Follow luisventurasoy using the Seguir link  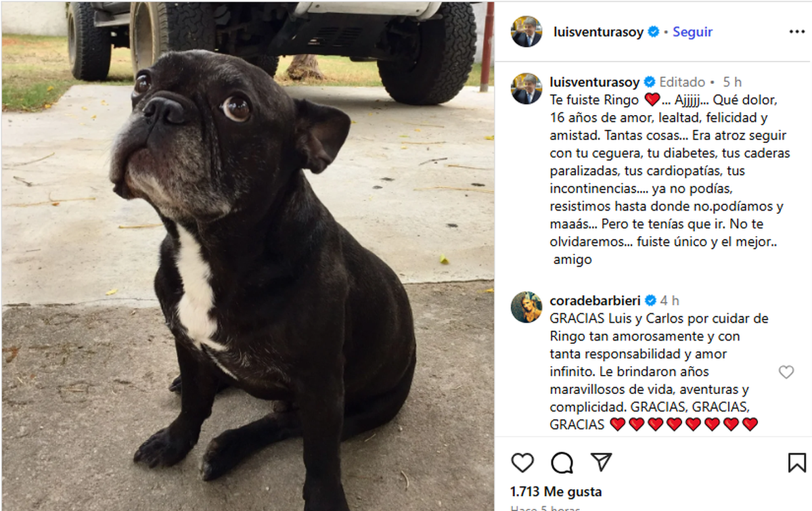pyautogui.click(x=692, y=32)
